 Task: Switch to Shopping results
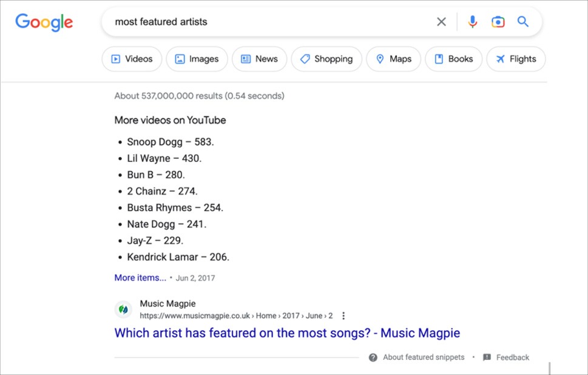(326, 59)
